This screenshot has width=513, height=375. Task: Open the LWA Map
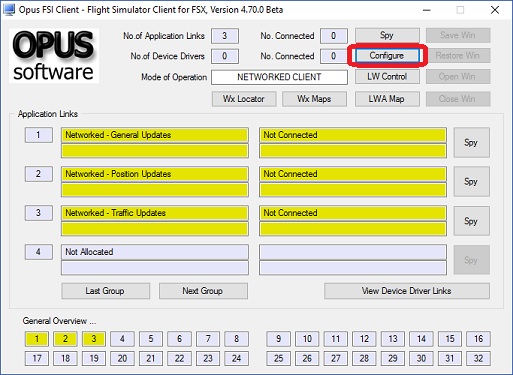[387, 99]
